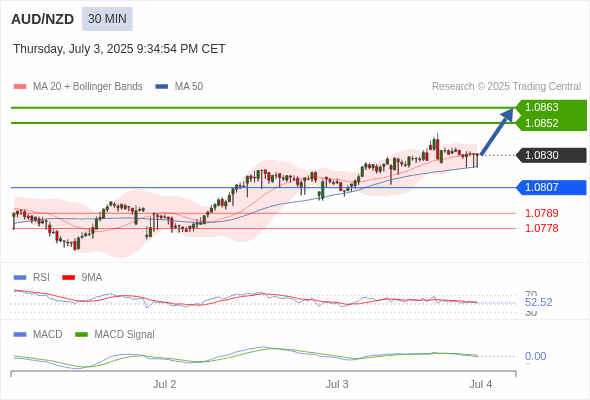Viewport: 590px width, 400px height.
Task: Select the 1.0863 green resistance label
Action: point(541,107)
